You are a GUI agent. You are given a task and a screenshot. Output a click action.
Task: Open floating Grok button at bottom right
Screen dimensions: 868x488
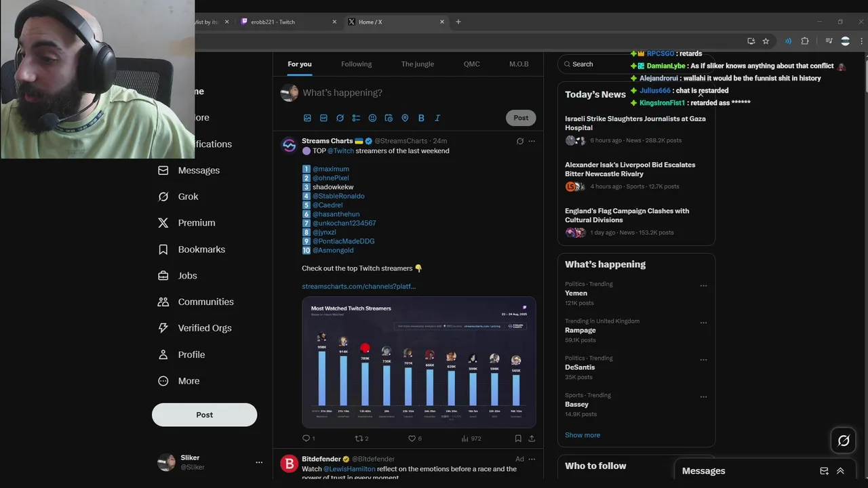pos(844,441)
